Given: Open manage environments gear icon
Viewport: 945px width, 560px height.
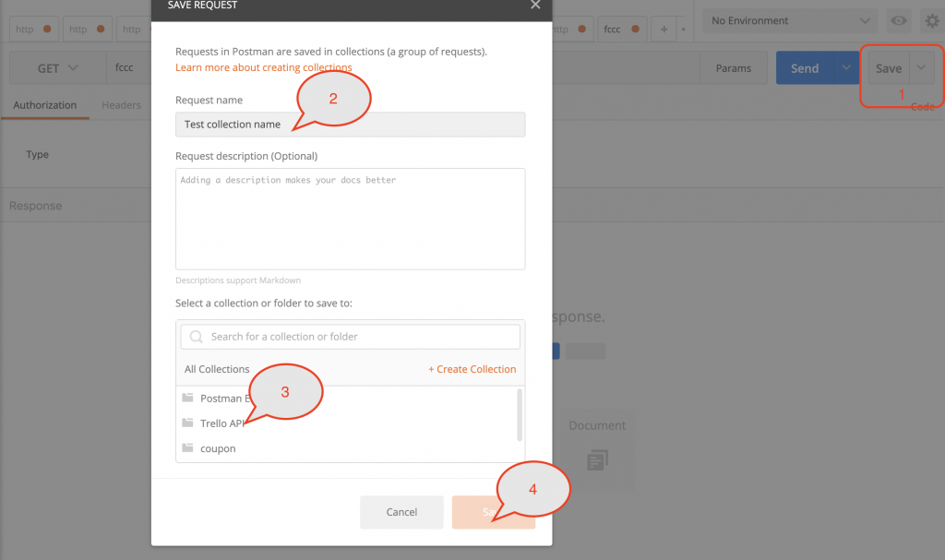Looking at the screenshot, I should pos(930,20).
